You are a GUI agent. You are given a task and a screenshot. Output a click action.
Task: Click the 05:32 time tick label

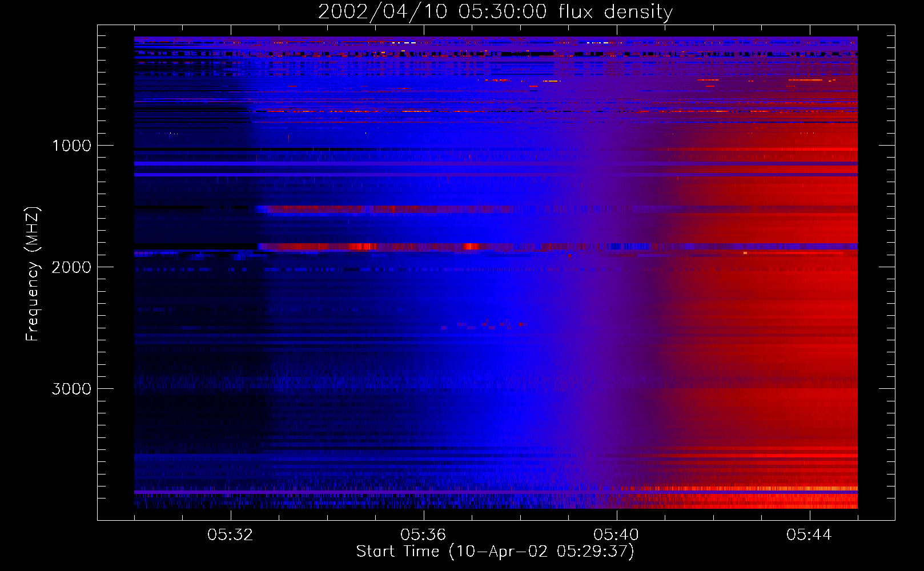(x=230, y=535)
